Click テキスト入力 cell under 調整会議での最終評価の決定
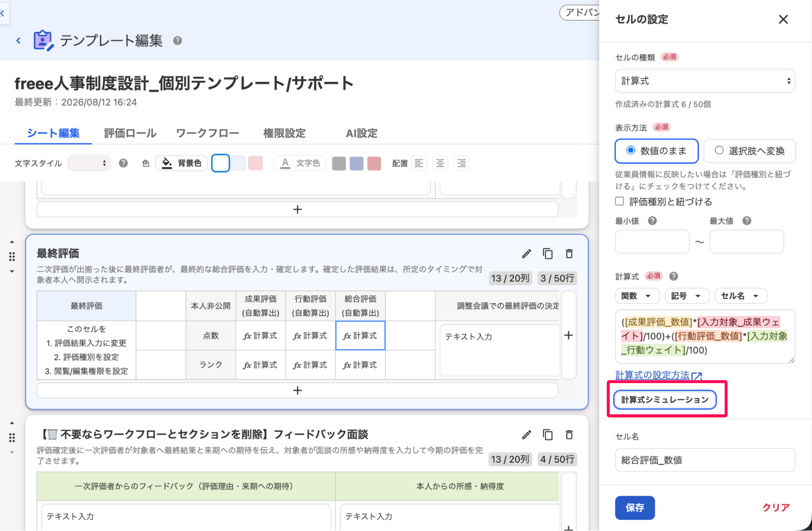This screenshot has width=812, height=531. click(499, 350)
